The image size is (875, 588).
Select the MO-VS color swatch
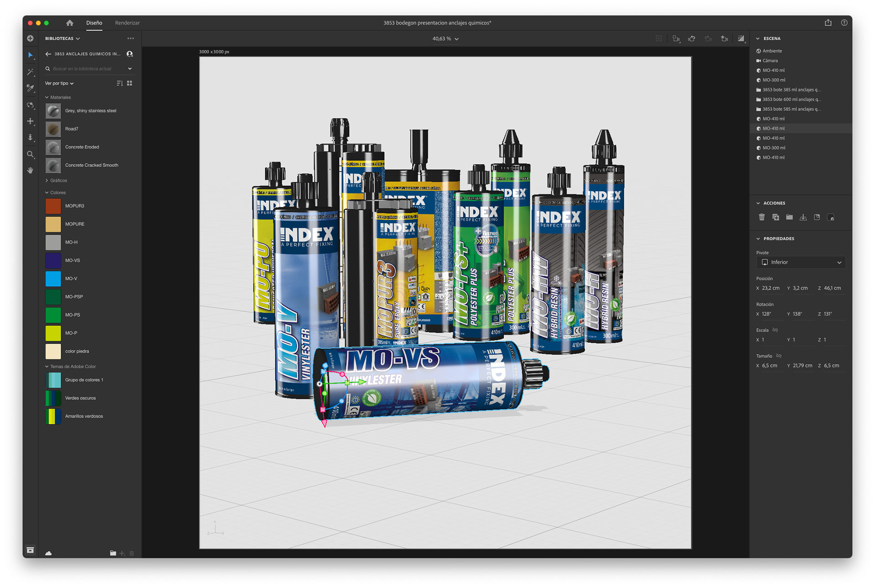pos(53,261)
